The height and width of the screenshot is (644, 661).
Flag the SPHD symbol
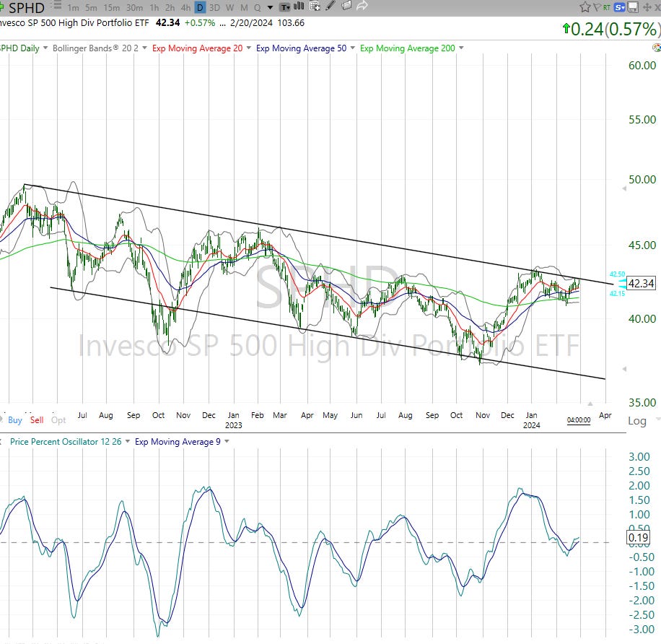(x=597, y=7)
